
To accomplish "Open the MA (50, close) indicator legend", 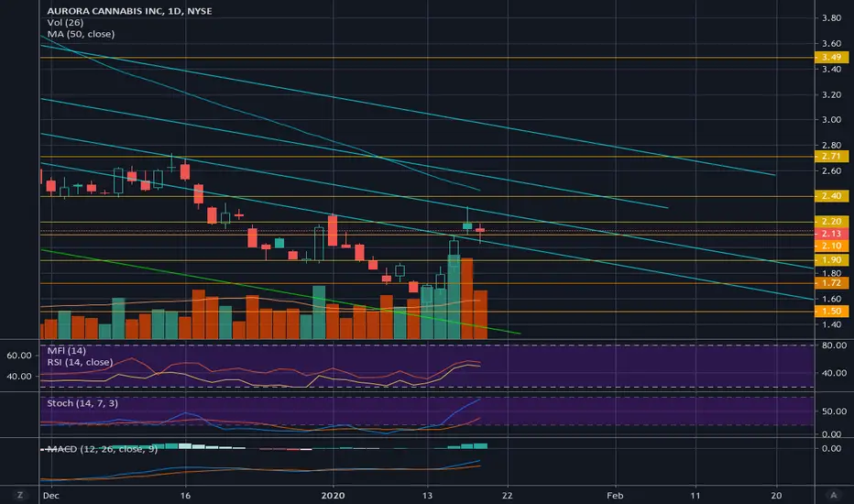I will tap(81, 34).
